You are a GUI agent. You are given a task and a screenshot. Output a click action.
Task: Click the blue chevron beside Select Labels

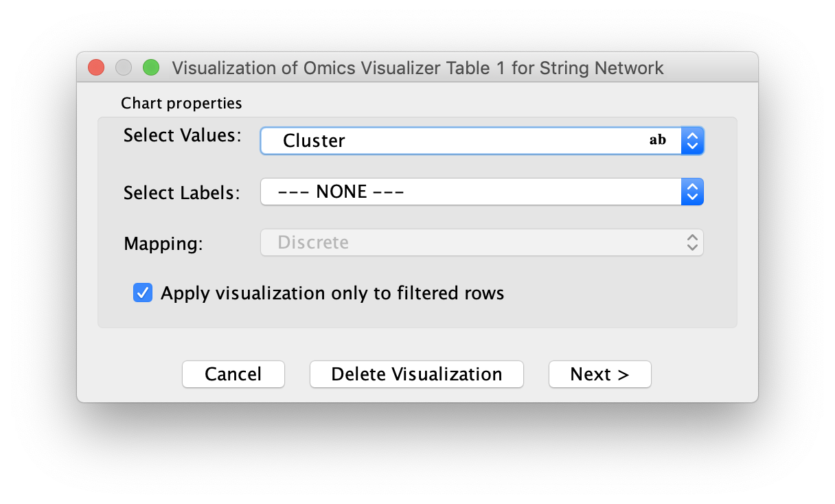point(692,192)
